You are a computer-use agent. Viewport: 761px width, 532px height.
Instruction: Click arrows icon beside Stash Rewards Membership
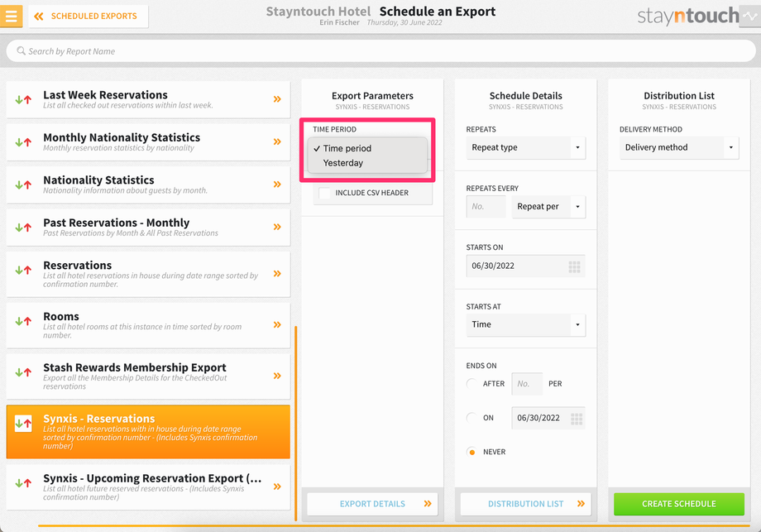(x=23, y=372)
